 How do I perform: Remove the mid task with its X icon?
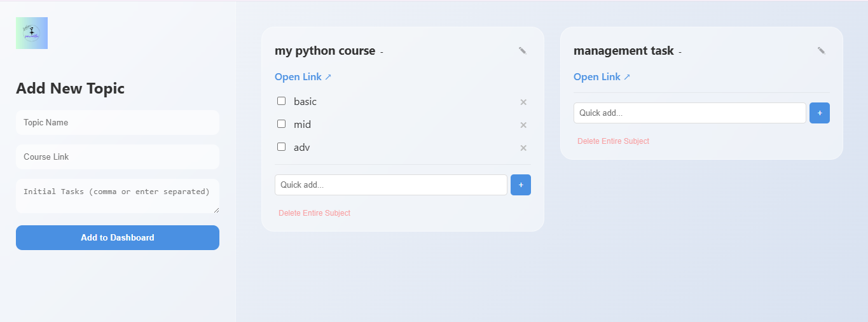click(523, 125)
